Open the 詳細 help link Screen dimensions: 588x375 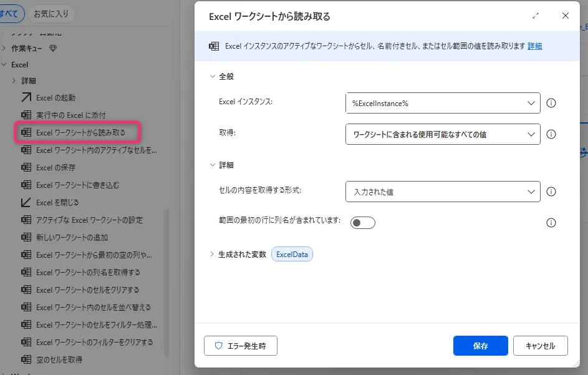[x=534, y=46]
